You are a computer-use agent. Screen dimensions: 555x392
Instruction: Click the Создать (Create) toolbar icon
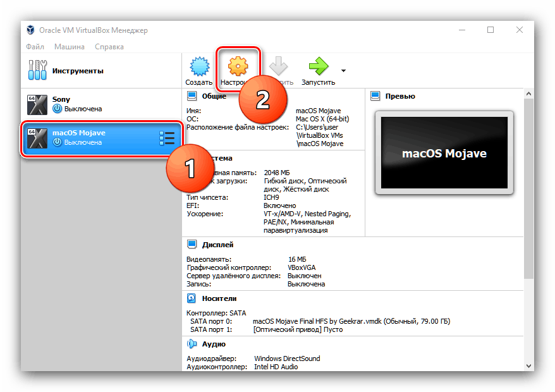199,66
